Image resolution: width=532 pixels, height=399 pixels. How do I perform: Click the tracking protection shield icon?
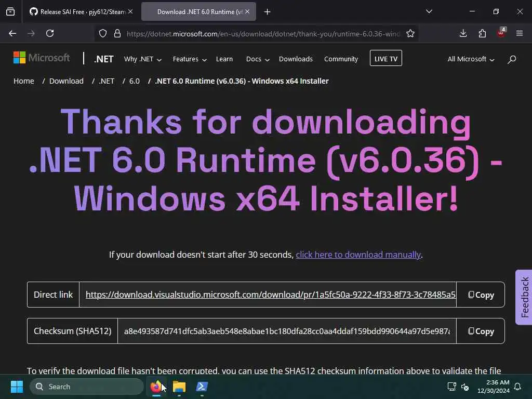103,33
